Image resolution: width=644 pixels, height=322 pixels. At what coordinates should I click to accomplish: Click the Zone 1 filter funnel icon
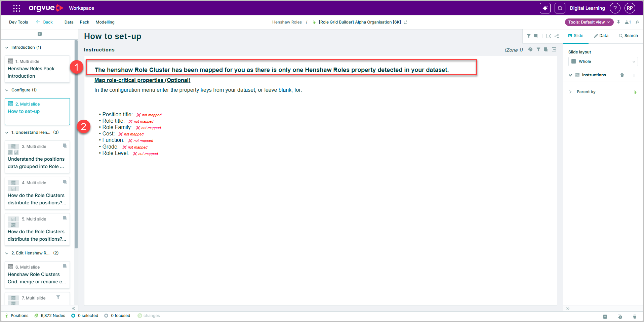click(538, 49)
